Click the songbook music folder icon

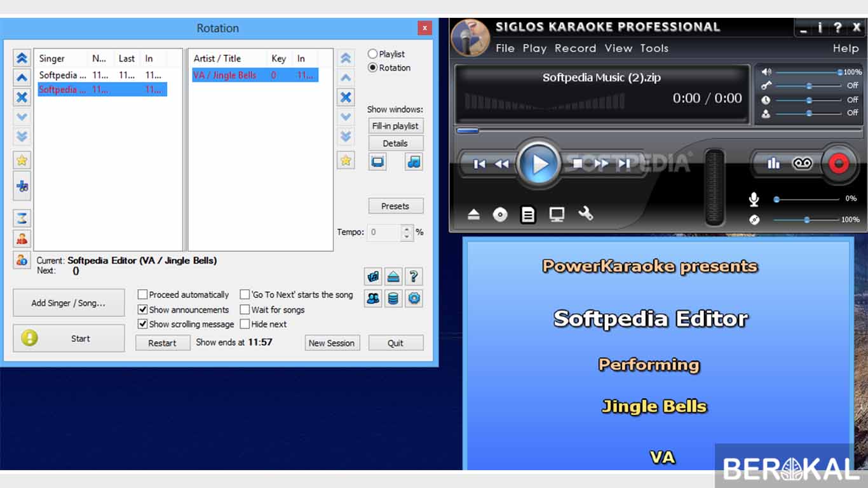pyautogui.click(x=373, y=276)
